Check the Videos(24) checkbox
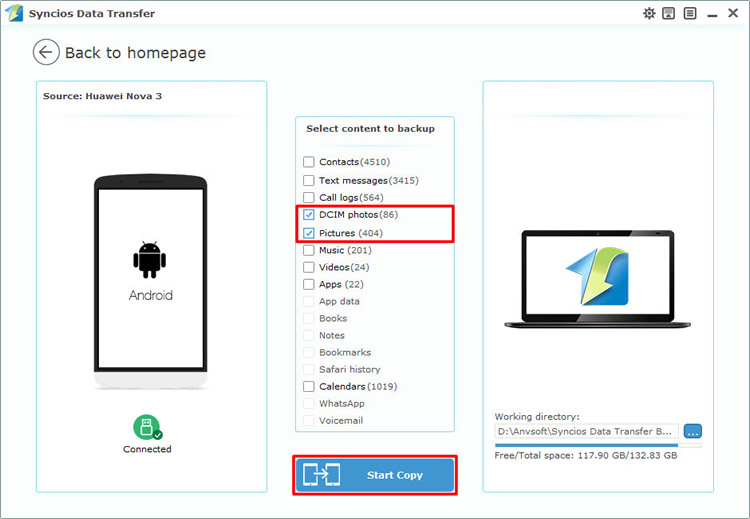750x519 pixels. click(309, 267)
